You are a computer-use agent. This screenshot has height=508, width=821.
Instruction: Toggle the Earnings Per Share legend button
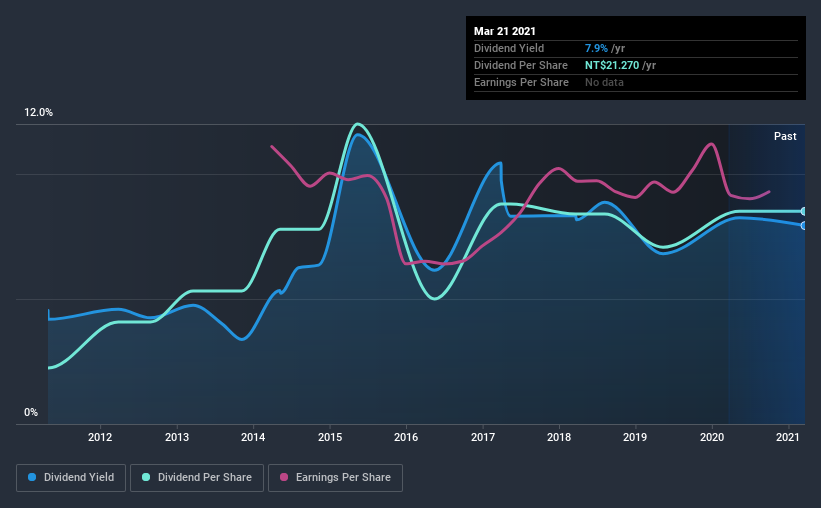point(335,478)
